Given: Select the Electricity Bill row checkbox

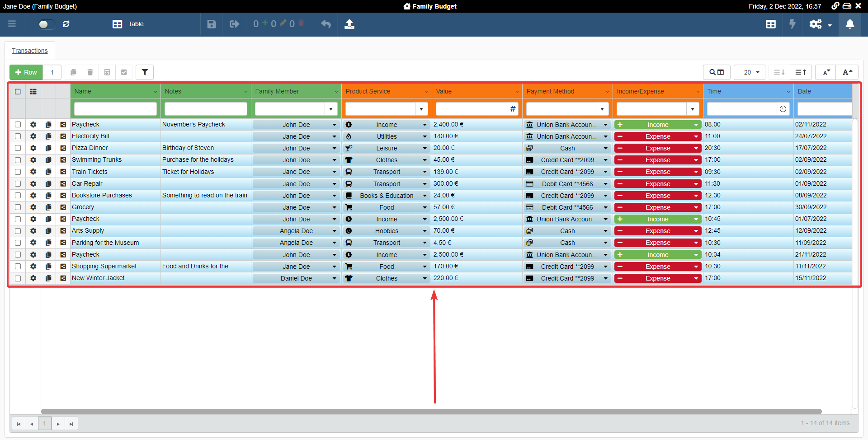Looking at the screenshot, I should (x=18, y=136).
